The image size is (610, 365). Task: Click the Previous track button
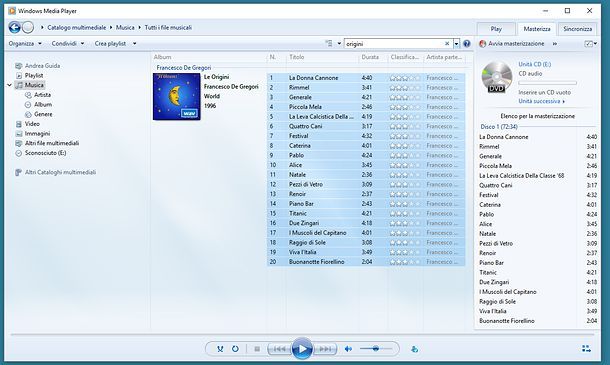[279, 349]
